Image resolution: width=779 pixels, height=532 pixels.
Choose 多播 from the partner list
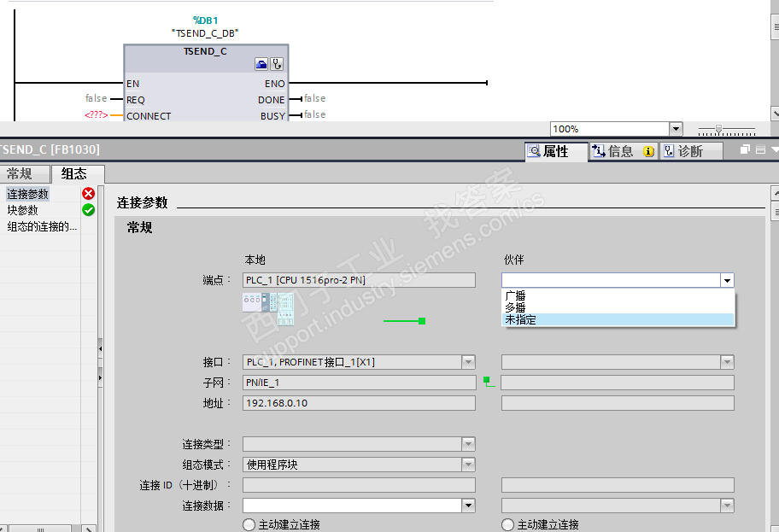pyautogui.click(x=618, y=308)
